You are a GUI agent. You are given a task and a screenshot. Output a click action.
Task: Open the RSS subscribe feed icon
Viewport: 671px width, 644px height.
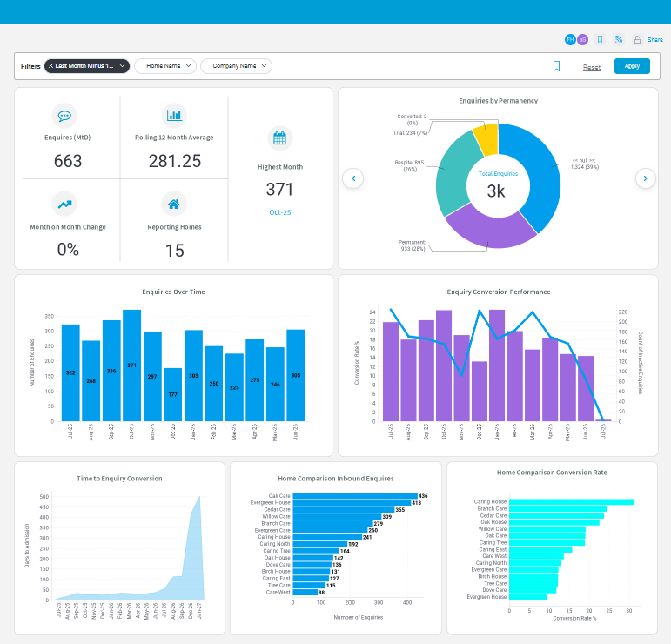click(619, 39)
